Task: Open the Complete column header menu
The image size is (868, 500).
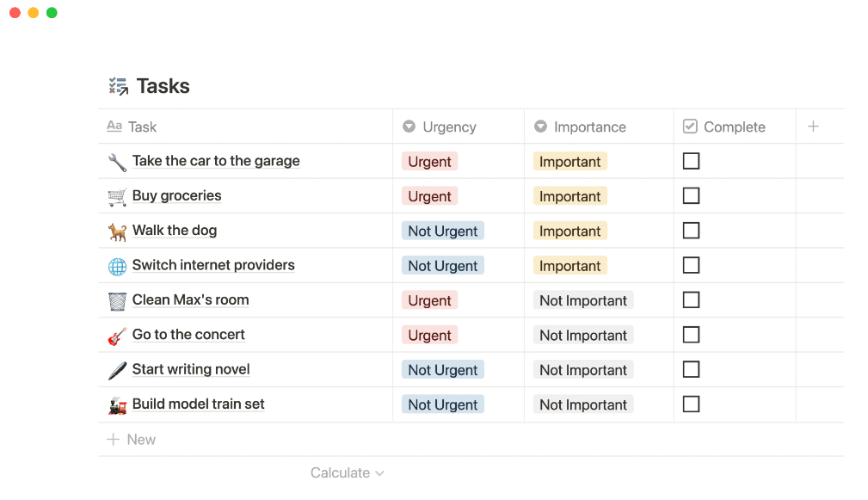Action: (x=725, y=127)
